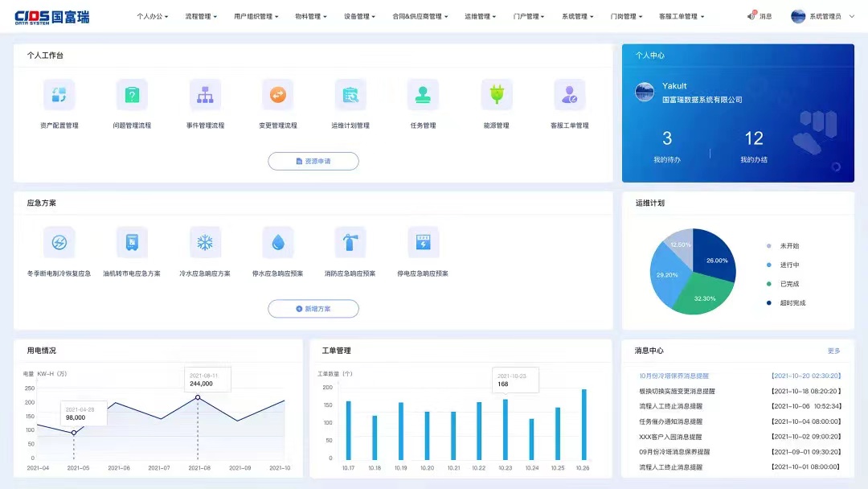Open 更多 link in 消息中心

click(x=833, y=351)
